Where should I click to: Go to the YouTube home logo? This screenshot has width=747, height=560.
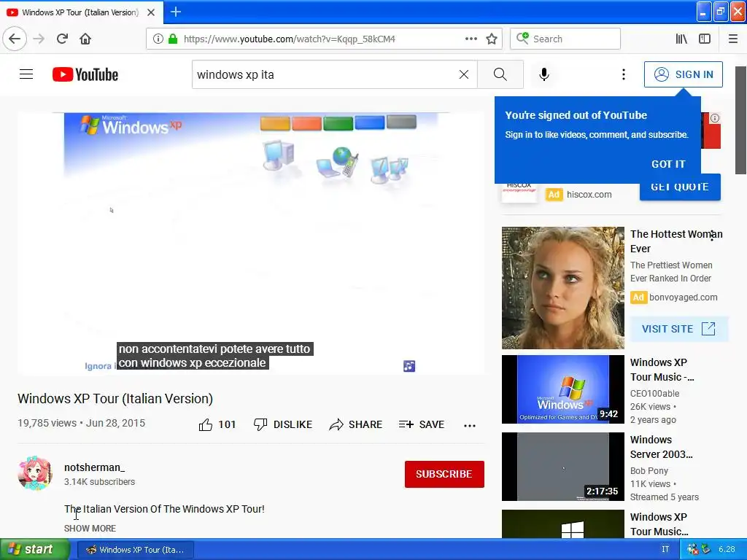tap(85, 74)
